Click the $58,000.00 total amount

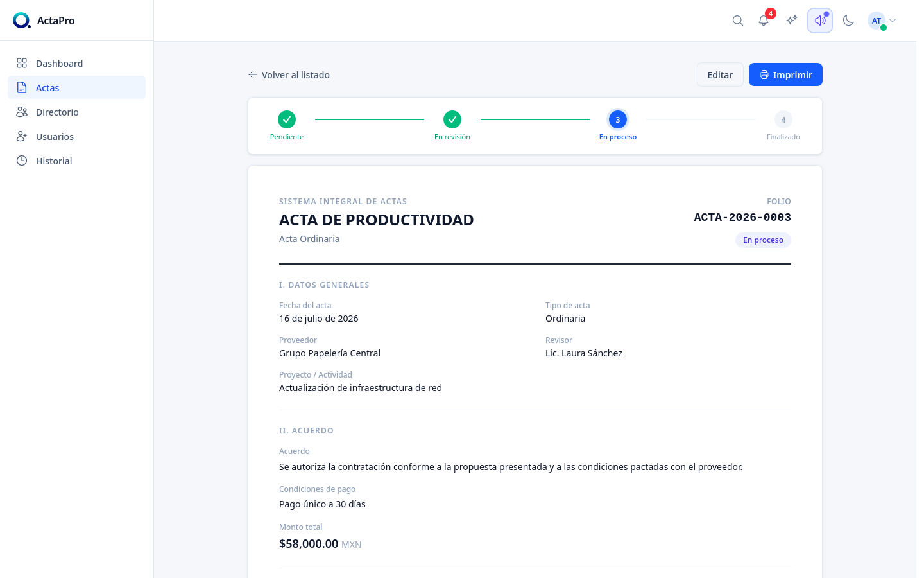click(309, 544)
